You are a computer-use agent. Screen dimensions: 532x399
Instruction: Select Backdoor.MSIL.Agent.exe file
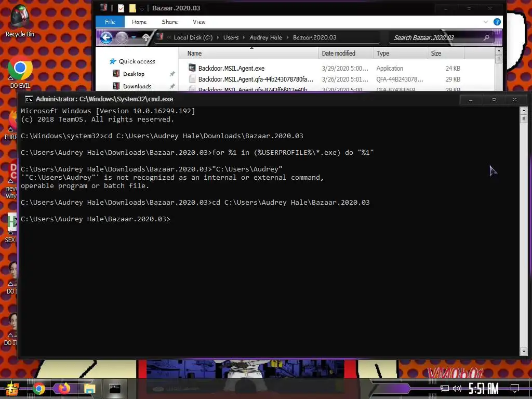point(231,68)
